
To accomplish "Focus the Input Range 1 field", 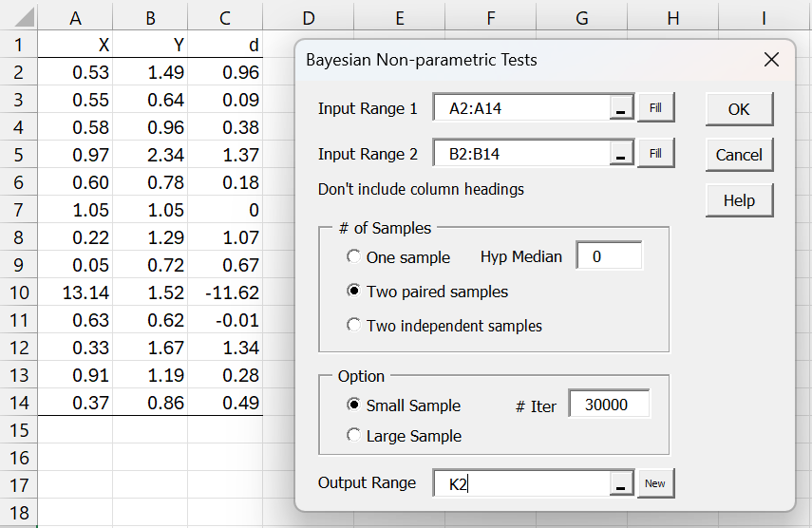I will (x=522, y=107).
